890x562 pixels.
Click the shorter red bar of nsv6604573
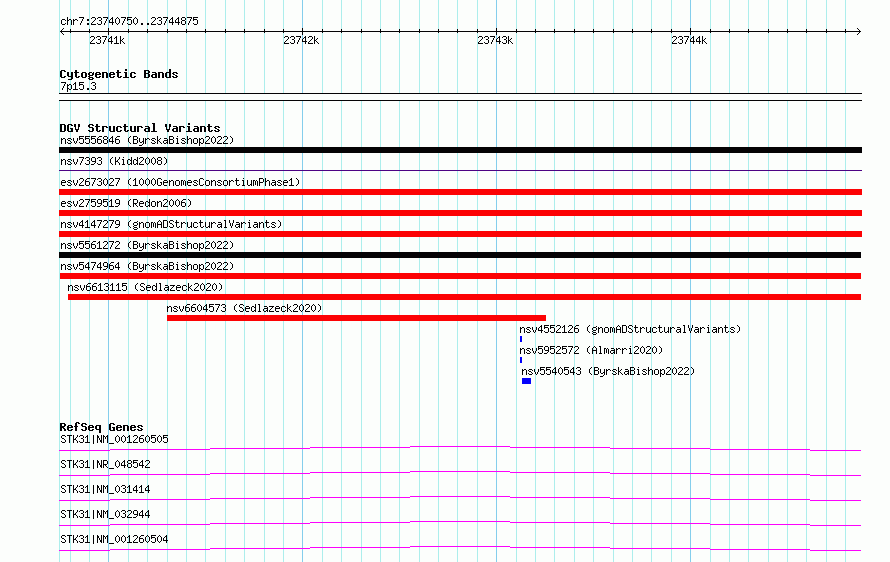[x=356, y=318]
